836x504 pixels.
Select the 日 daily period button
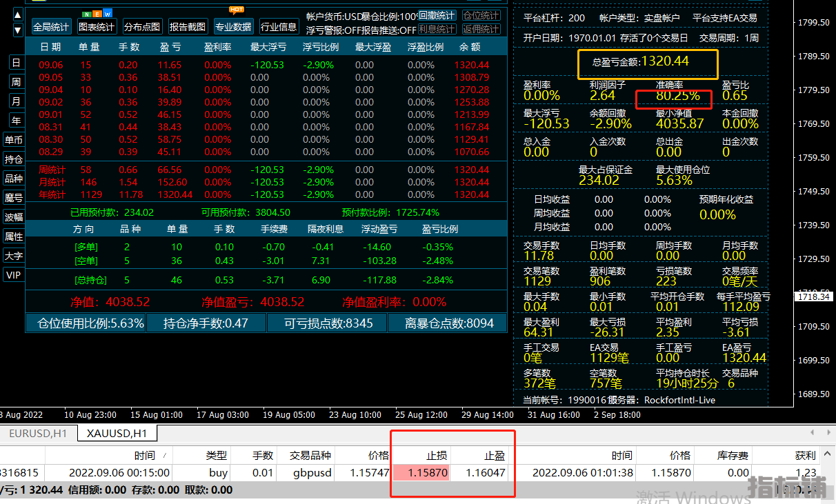[15, 63]
